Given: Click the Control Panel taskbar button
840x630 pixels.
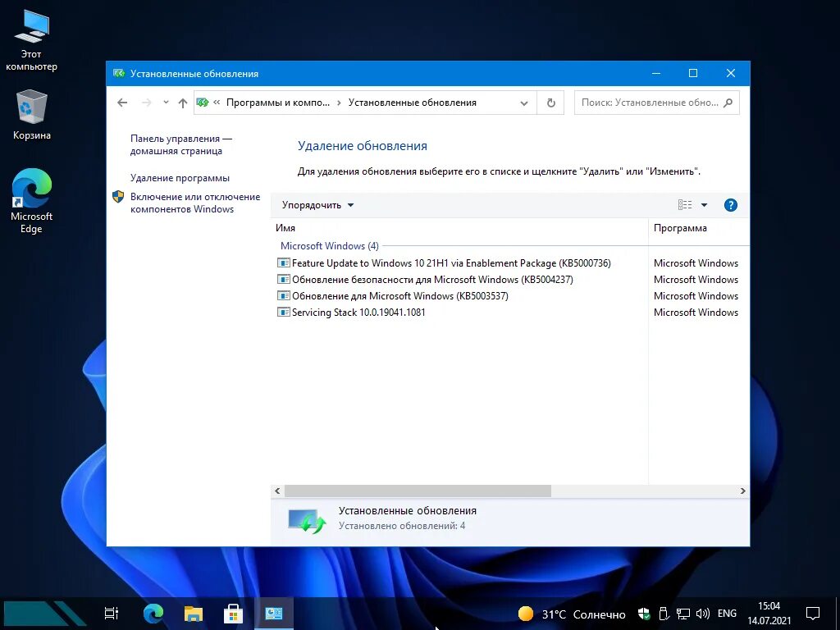Looking at the screenshot, I should click(x=274, y=614).
